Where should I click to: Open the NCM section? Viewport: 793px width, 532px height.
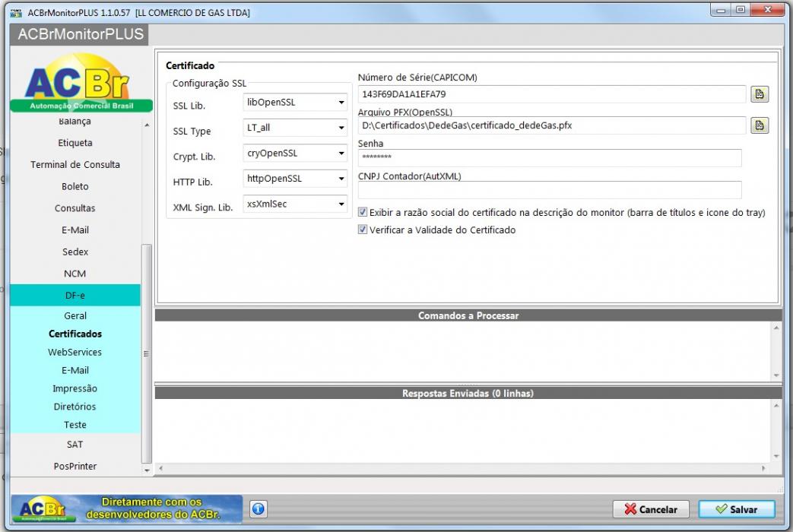75,274
